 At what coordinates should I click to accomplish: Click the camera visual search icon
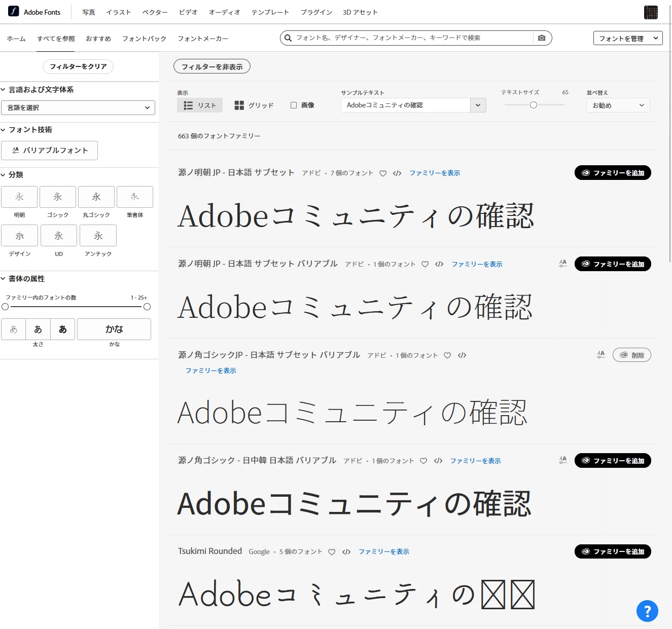pyautogui.click(x=542, y=38)
